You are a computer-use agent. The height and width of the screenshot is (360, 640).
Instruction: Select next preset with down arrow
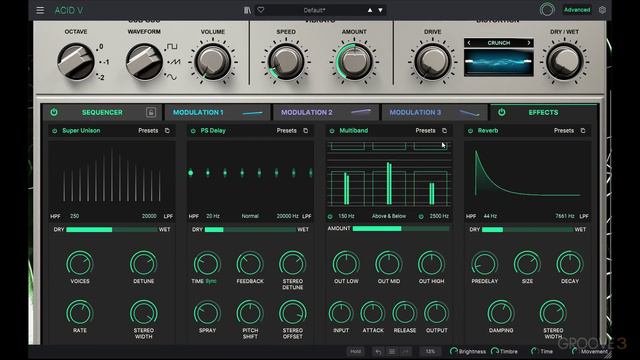tap(380, 10)
